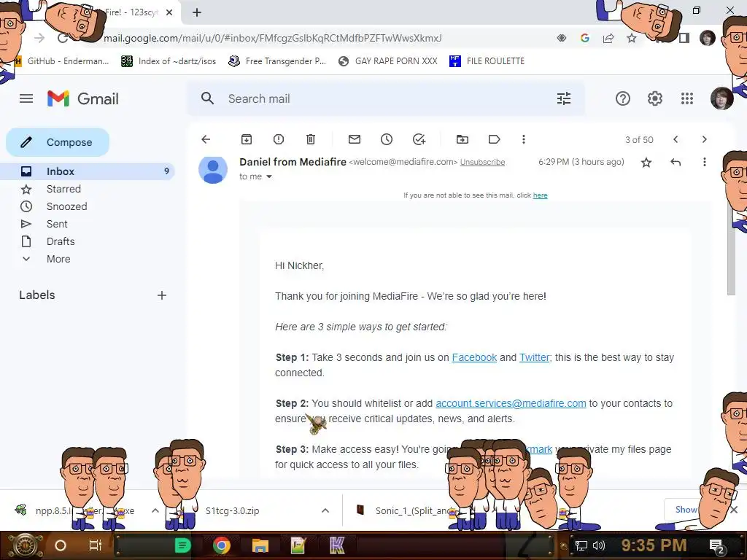Mark the email as unread

coord(355,139)
